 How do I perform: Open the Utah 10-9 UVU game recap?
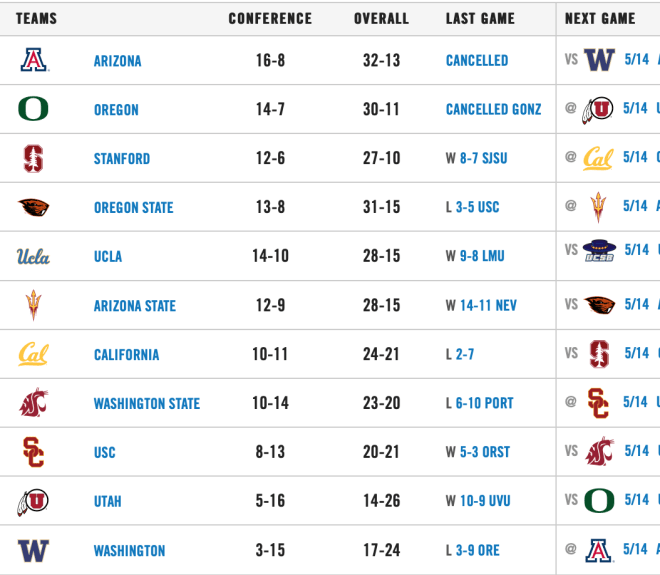485,501
